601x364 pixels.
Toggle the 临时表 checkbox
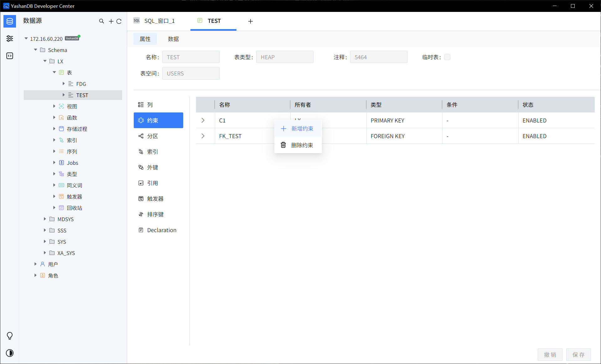447,57
